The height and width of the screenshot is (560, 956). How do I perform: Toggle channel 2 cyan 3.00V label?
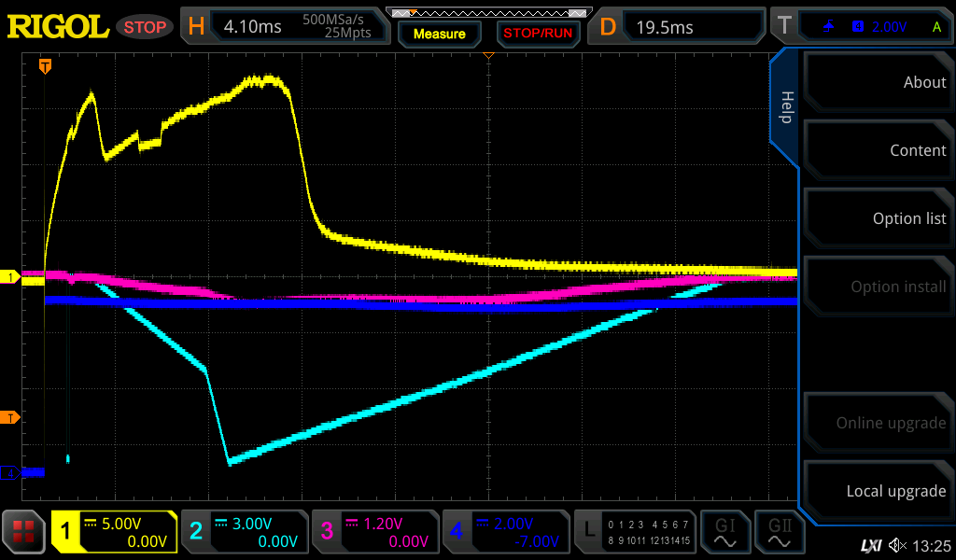point(243,532)
